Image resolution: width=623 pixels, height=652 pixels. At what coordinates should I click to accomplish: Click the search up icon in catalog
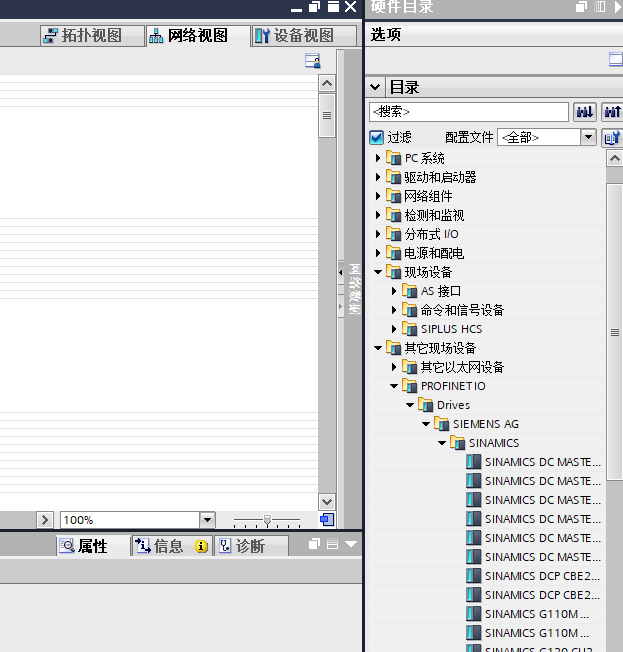click(x=611, y=112)
